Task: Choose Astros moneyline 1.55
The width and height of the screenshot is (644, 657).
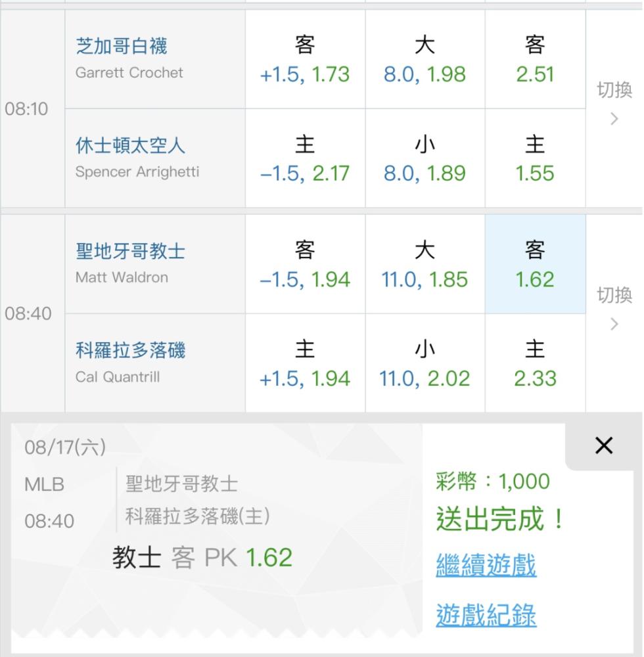Action: [535, 158]
